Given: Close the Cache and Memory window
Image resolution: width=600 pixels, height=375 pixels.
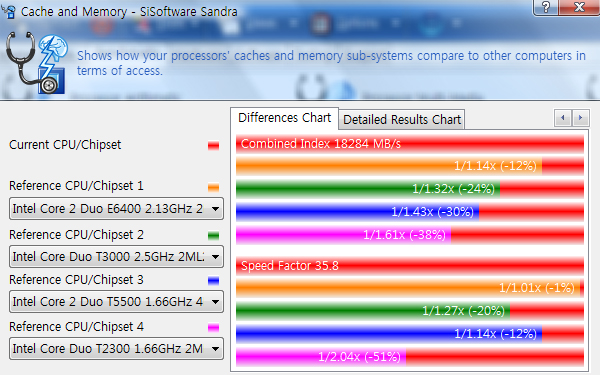Looking at the screenshot, I should pyautogui.click(x=579, y=7).
